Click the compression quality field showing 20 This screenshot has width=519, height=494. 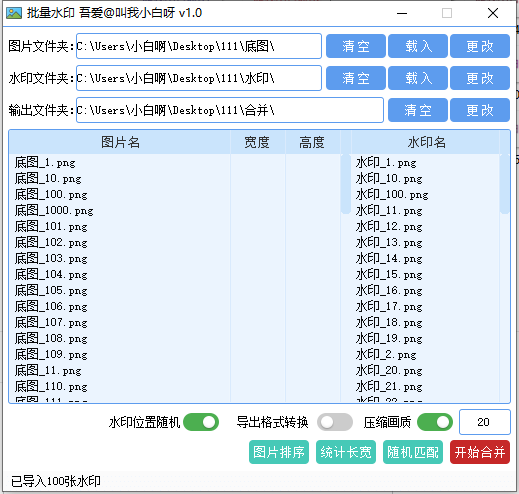485,422
